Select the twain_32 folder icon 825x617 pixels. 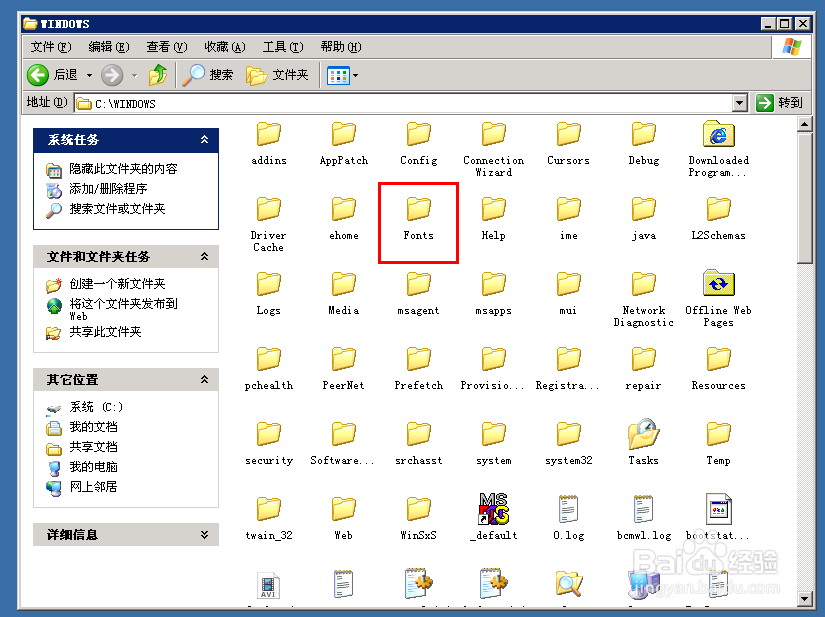(268, 509)
